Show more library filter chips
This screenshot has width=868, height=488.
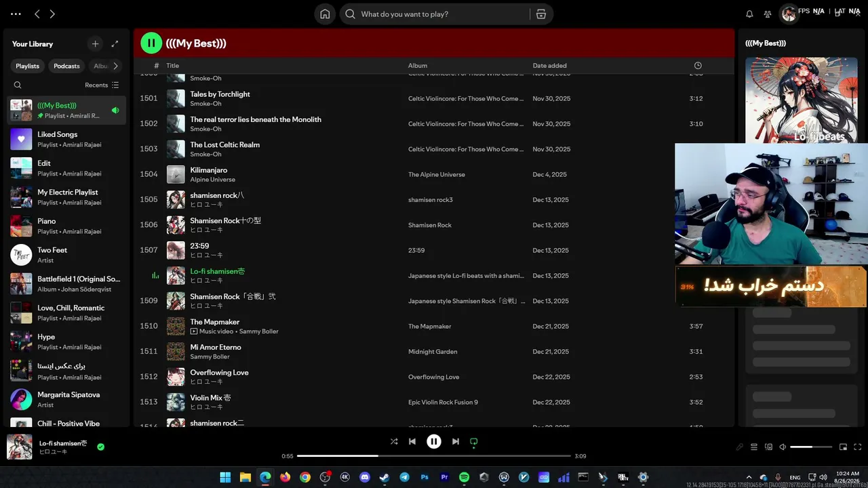pyautogui.click(x=115, y=66)
